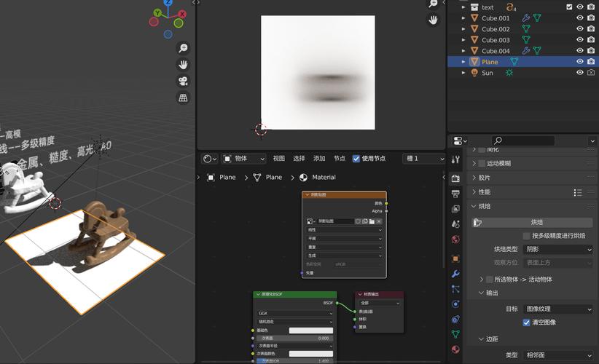Unlink the image with X on texture node
Viewport: 599px width, 364px height.
379,221
